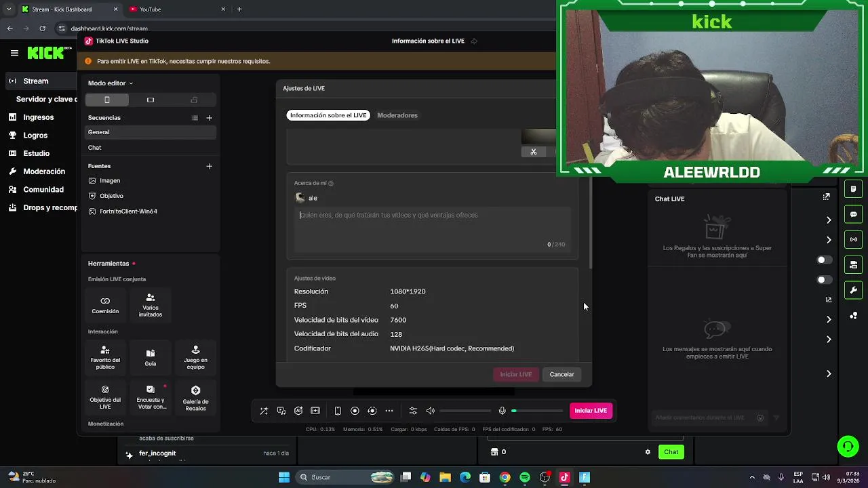
Task: Open the Guía tool
Action: pyautogui.click(x=151, y=357)
